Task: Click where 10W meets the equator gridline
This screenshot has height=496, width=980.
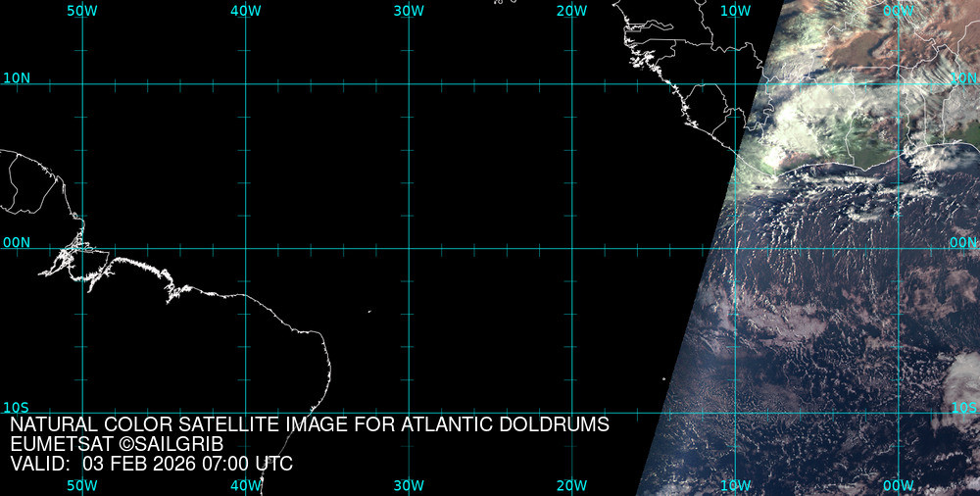Action: (x=735, y=248)
